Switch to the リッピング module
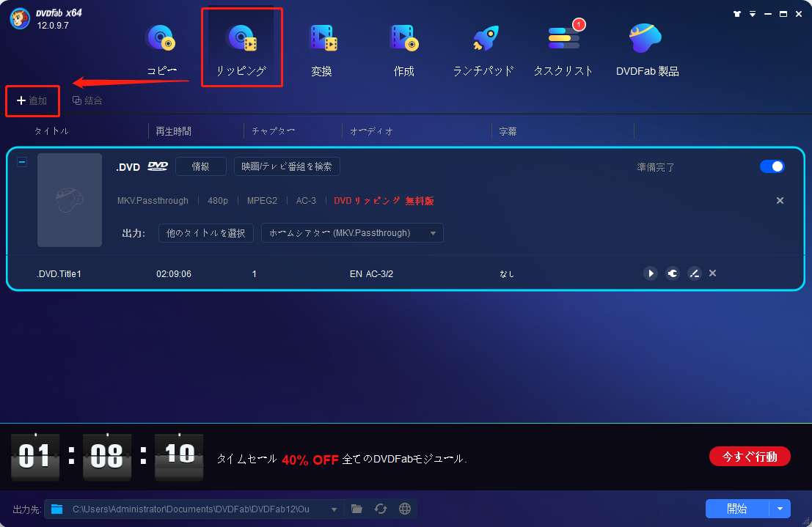 pos(241,50)
